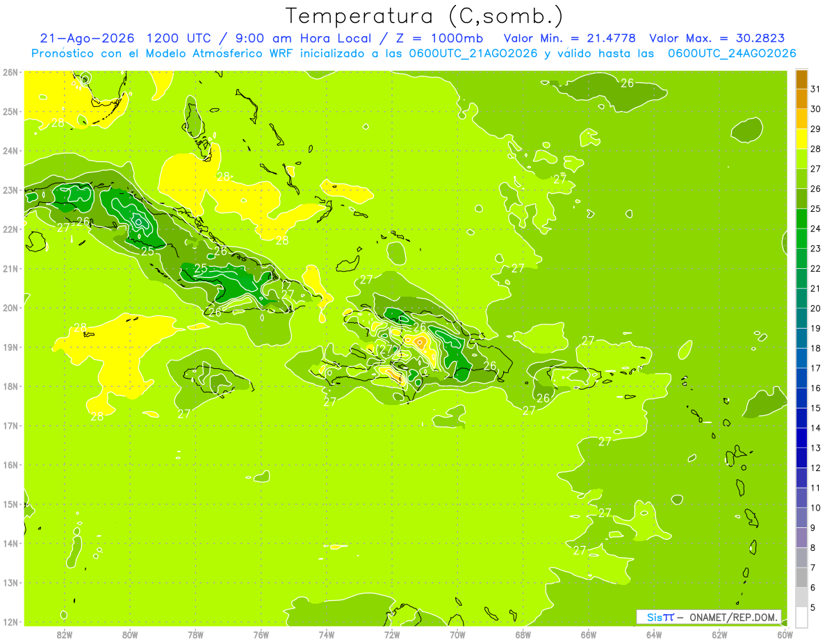Click the colorbar value label "16"

[x=815, y=388]
